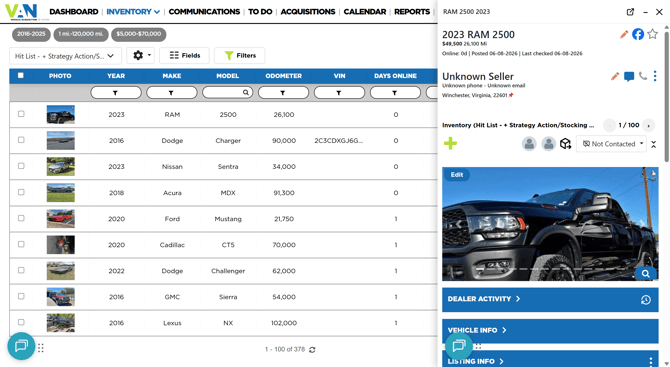Click the Model filter search field
The width and height of the screenshot is (670, 367).
pyautogui.click(x=227, y=92)
